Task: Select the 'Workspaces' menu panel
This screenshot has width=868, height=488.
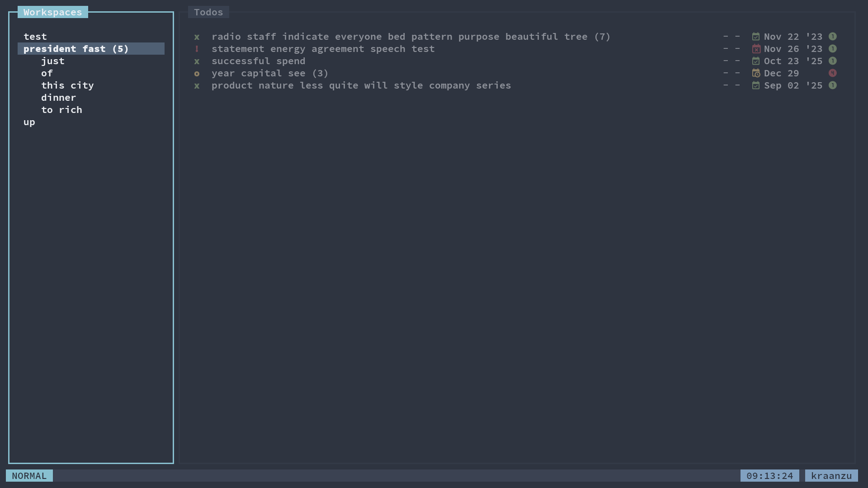Action: pyautogui.click(x=52, y=12)
